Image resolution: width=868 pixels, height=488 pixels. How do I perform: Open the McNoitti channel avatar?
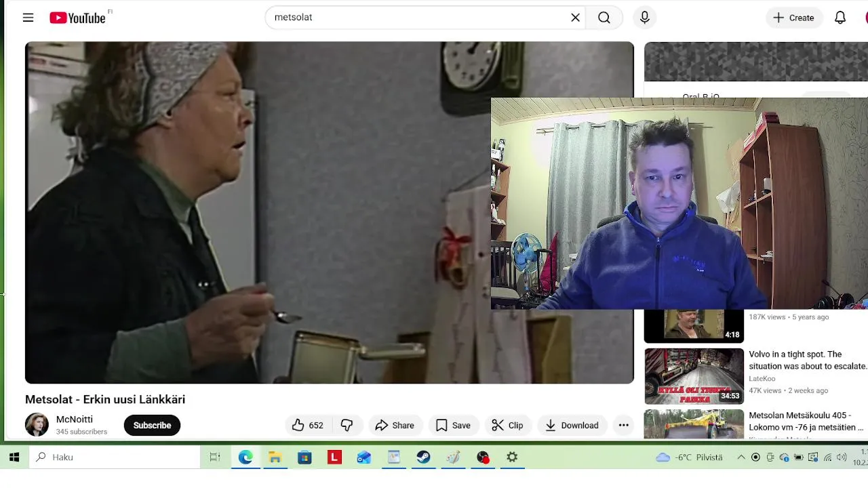pos(37,425)
